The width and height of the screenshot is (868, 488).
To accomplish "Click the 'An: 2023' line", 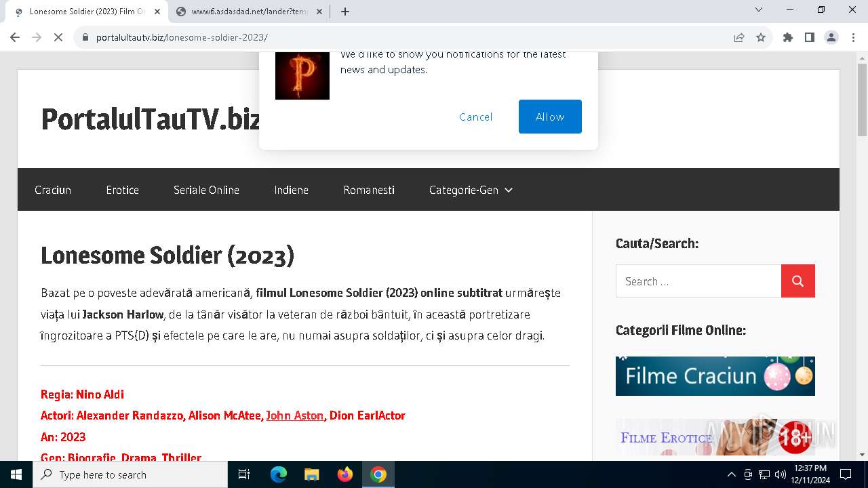I will 63,437.
